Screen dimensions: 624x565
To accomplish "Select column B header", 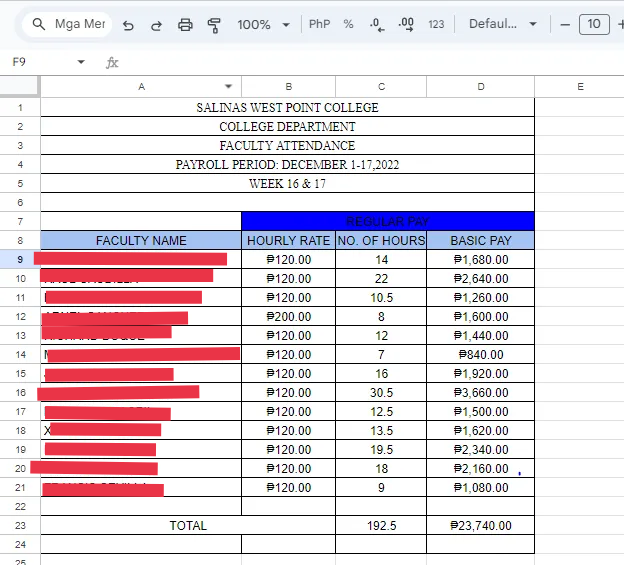I will [x=289, y=86].
